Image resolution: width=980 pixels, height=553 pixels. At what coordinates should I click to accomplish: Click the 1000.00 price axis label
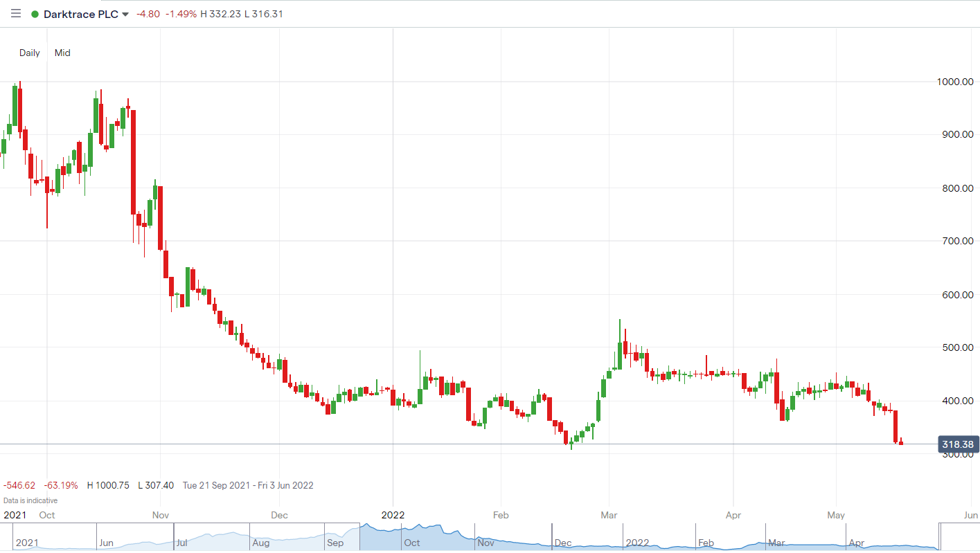[955, 82]
